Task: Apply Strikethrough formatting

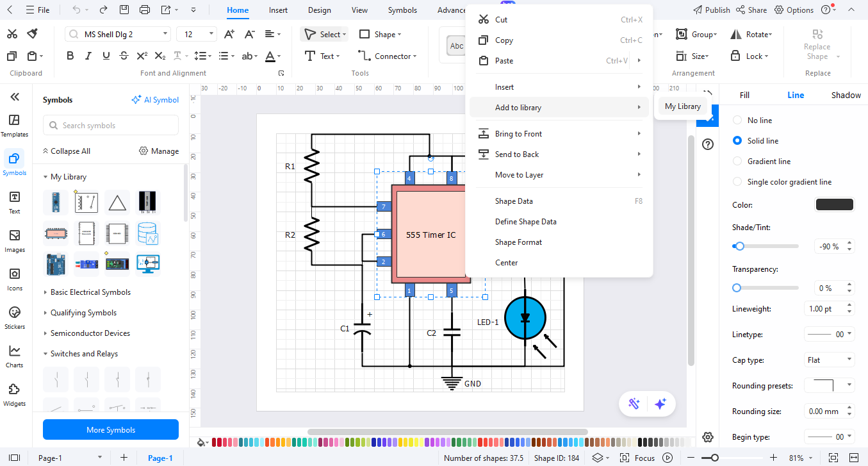Action: (x=124, y=56)
